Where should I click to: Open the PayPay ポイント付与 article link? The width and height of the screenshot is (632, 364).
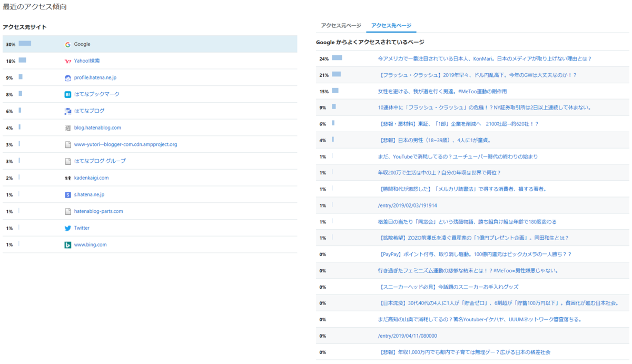coord(475,254)
